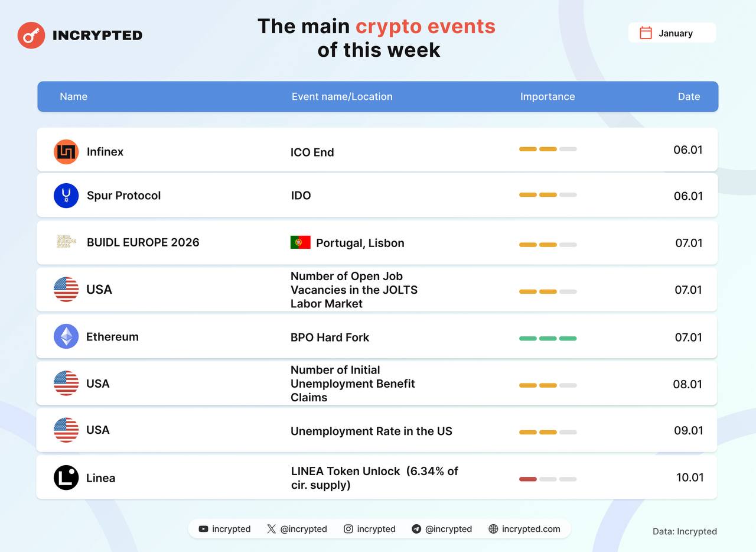The height and width of the screenshot is (552, 756).
Task: Click the 09.01 date cell
Action: (689, 430)
